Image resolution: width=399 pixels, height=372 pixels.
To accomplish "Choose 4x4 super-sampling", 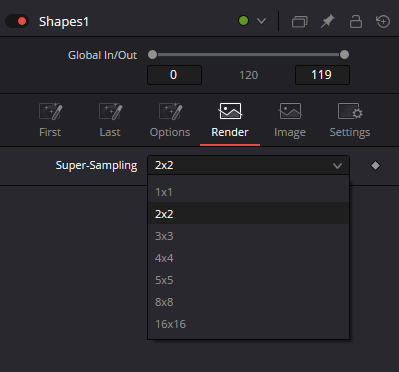I will pyautogui.click(x=248, y=258).
